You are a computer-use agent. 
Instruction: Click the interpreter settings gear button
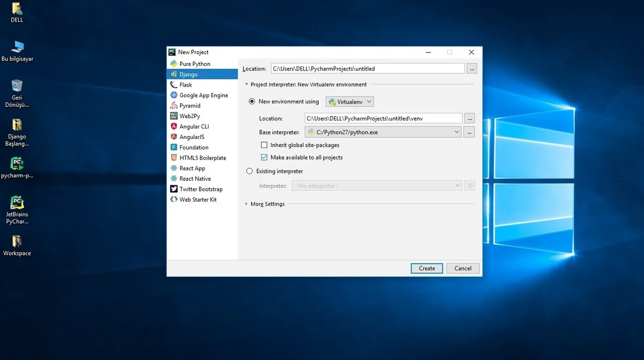[x=469, y=186]
